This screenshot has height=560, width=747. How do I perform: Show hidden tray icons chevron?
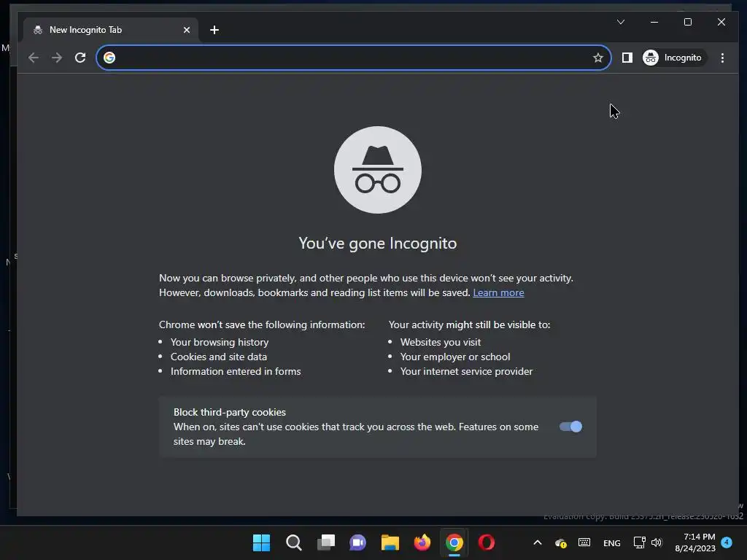coord(538,542)
